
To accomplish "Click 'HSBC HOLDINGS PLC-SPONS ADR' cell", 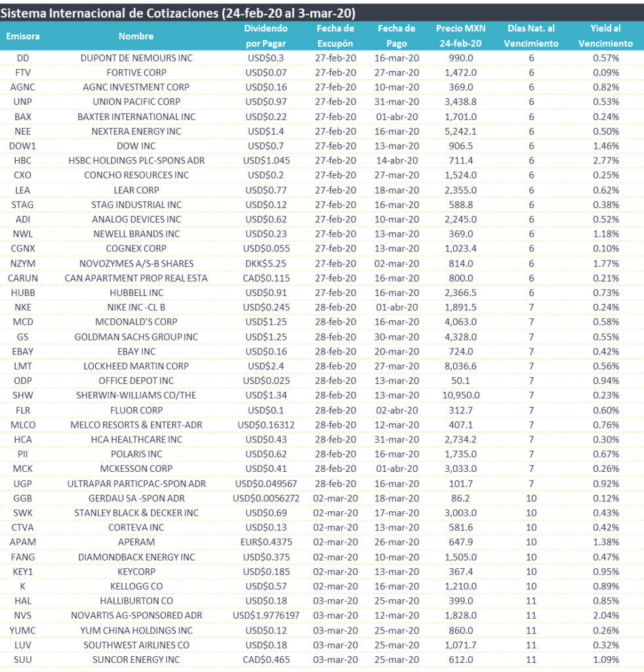I will pyautogui.click(x=136, y=160).
